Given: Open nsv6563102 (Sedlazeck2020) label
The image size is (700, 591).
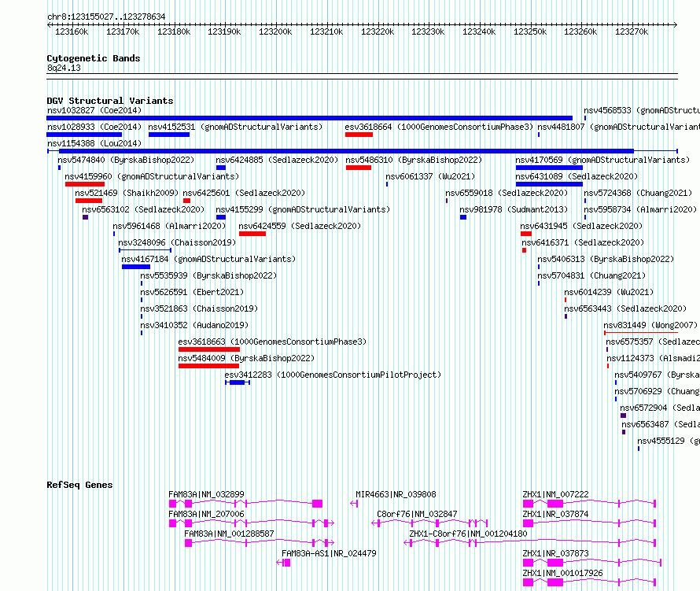Looking at the screenshot, I should 143,209.
